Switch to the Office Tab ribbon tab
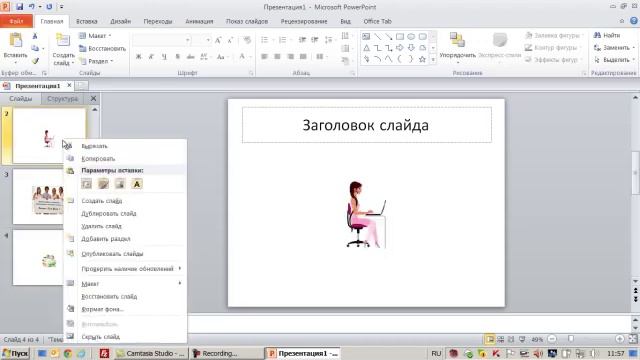This screenshot has width=640, height=360. point(377,21)
